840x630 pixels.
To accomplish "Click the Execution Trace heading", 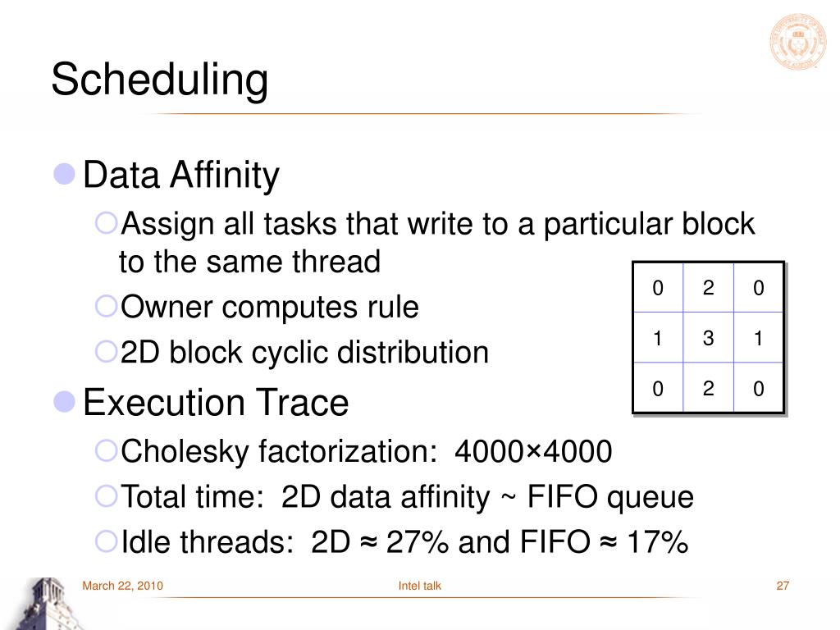I will click(216, 402).
